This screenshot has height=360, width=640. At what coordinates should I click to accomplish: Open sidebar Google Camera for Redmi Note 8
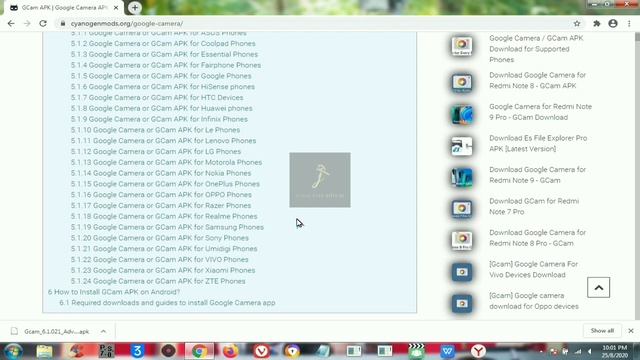tap(537, 80)
